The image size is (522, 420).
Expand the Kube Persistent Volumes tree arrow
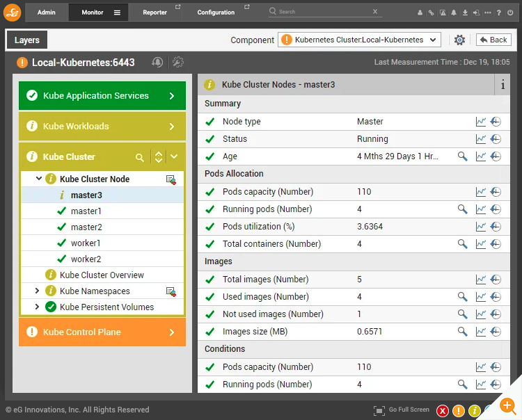click(x=38, y=307)
